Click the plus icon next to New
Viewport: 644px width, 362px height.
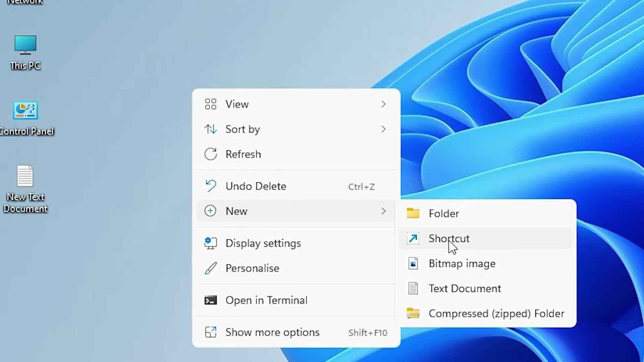(210, 211)
